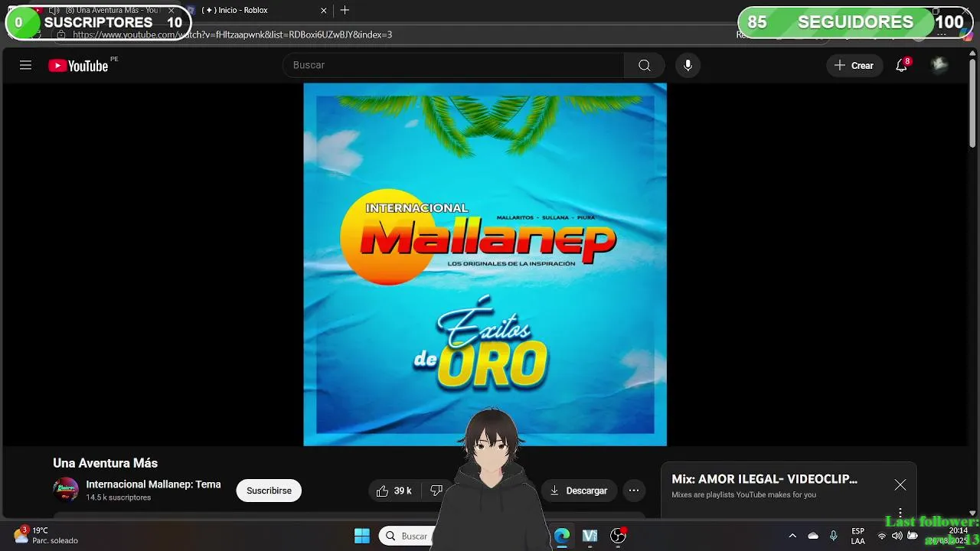Screen dimensions: 980x551
Task: Click the 14.5 k suscriptores text
Action: click(119, 497)
